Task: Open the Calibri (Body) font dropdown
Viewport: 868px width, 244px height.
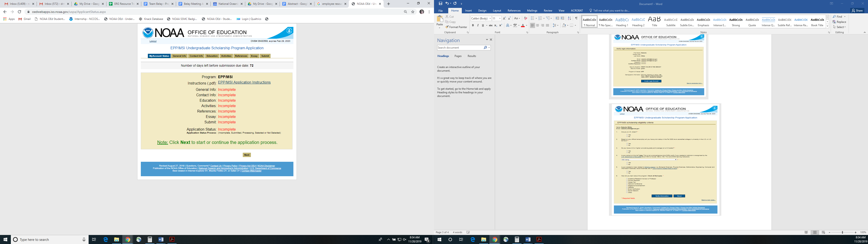Action: [490, 19]
